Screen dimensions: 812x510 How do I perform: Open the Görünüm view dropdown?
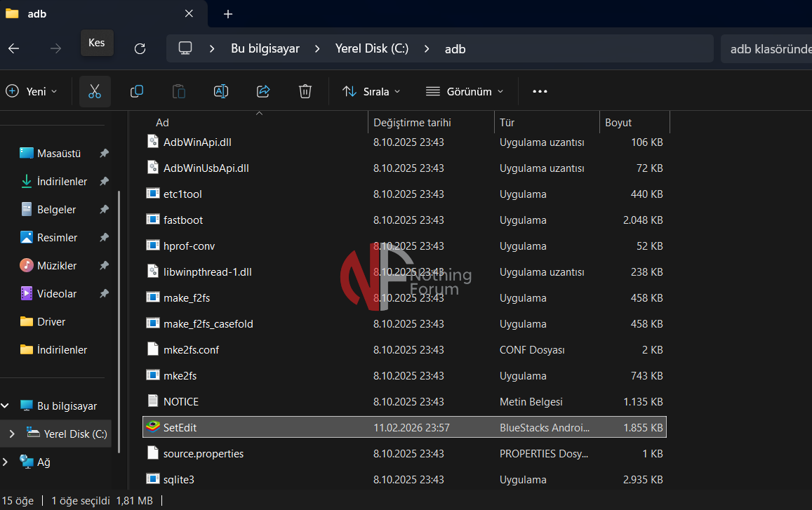pos(465,91)
